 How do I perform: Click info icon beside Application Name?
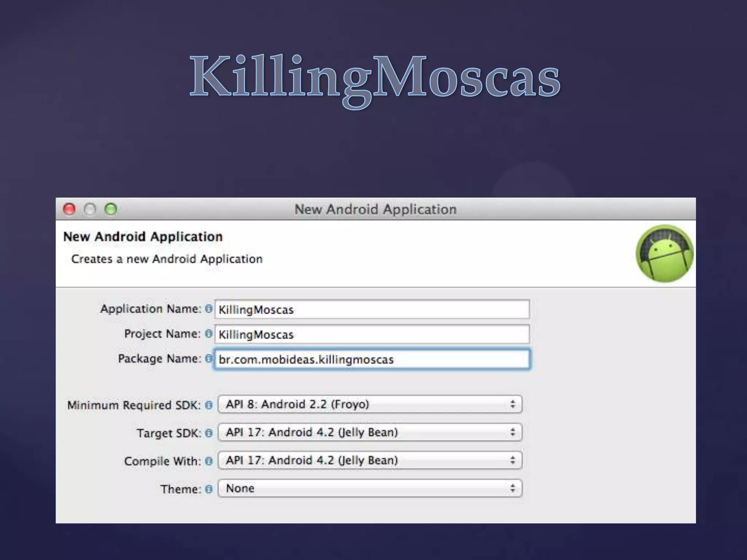pyautogui.click(x=209, y=309)
